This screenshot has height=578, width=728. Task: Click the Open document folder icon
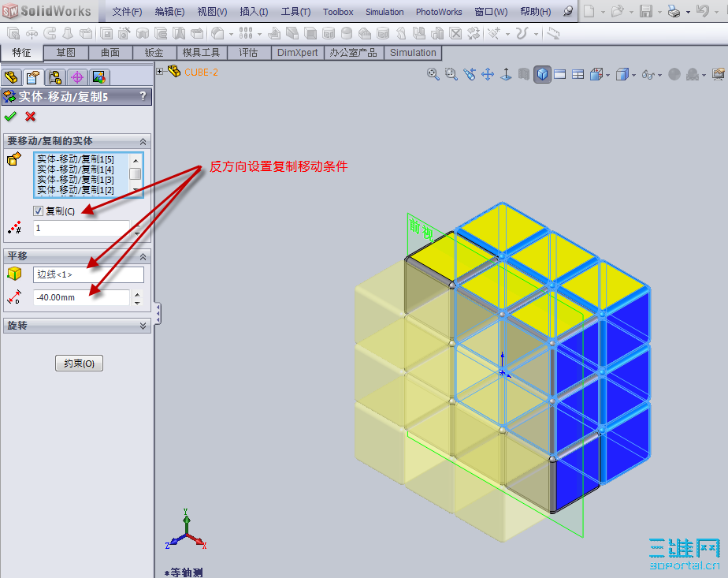[x=617, y=11]
